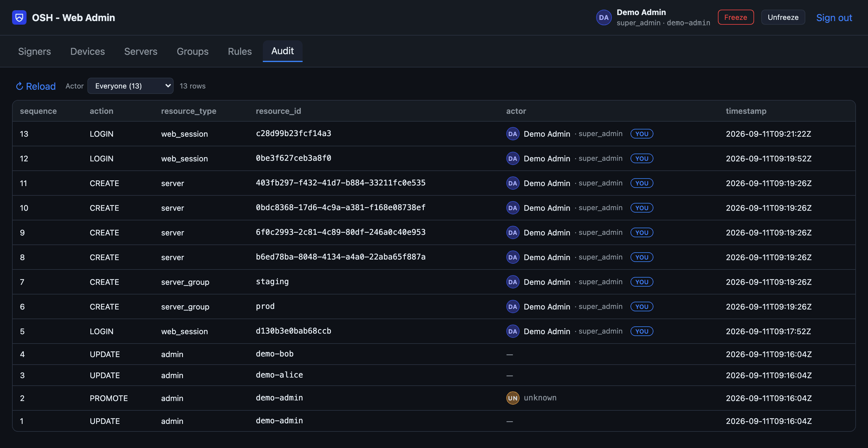Switch to the Rules tab
This screenshot has height=448, width=868.
coord(240,51)
